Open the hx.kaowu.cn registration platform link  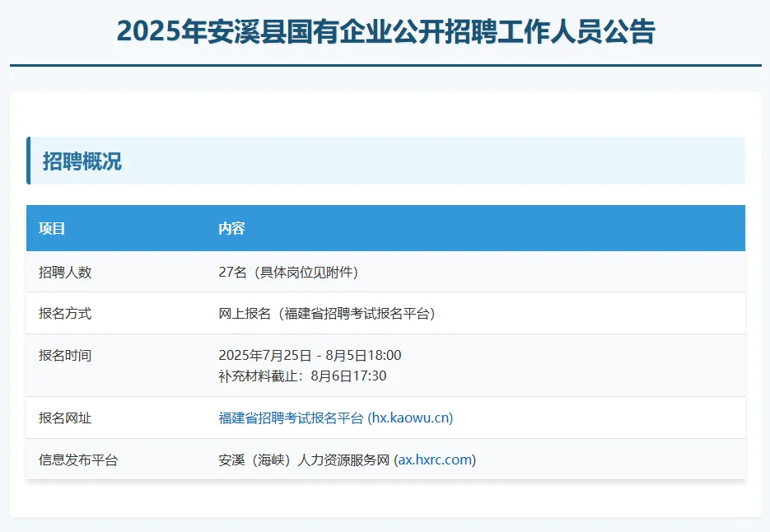click(x=335, y=418)
